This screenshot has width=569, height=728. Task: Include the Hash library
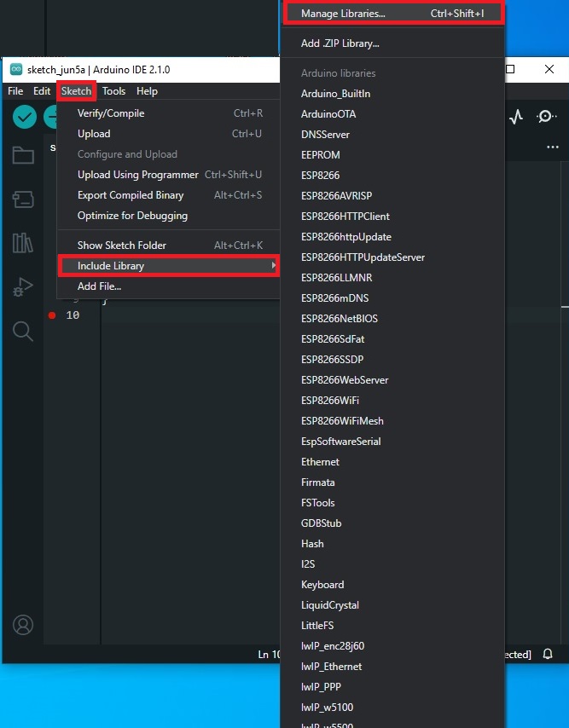tap(393, 543)
